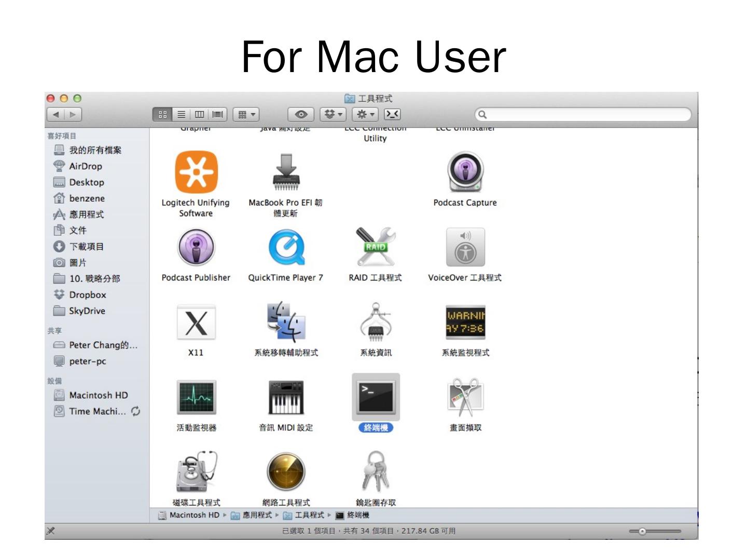Open VoiceOver 工具程式 icon
Image resolution: width=747 pixels, height=560 pixels.
click(465, 247)
